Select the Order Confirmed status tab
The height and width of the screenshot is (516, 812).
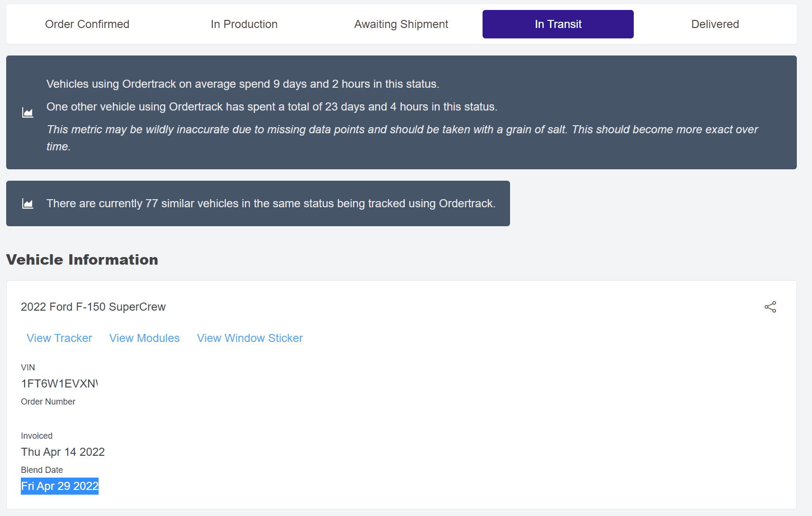[x=87, y=24]
